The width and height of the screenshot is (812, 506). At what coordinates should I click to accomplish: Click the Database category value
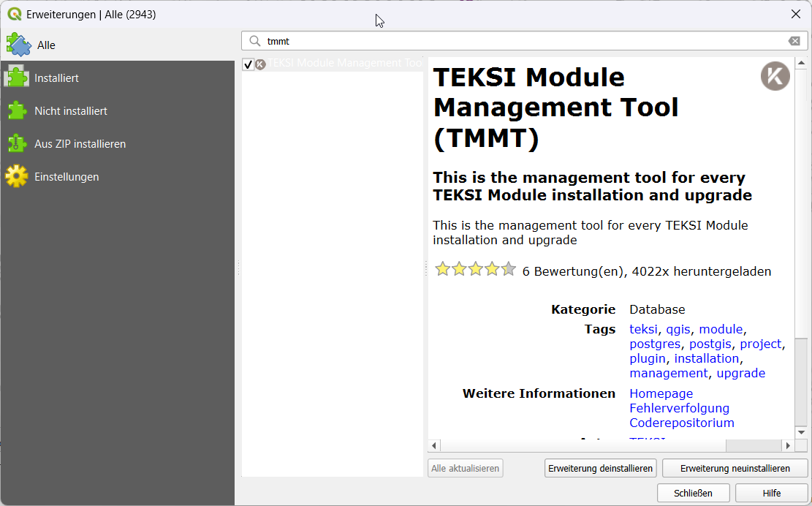(x=657, y=310)
